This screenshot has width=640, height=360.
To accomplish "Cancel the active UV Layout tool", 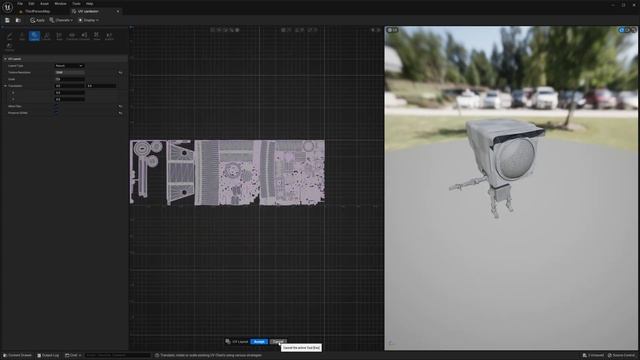I will tap(278, 342).
